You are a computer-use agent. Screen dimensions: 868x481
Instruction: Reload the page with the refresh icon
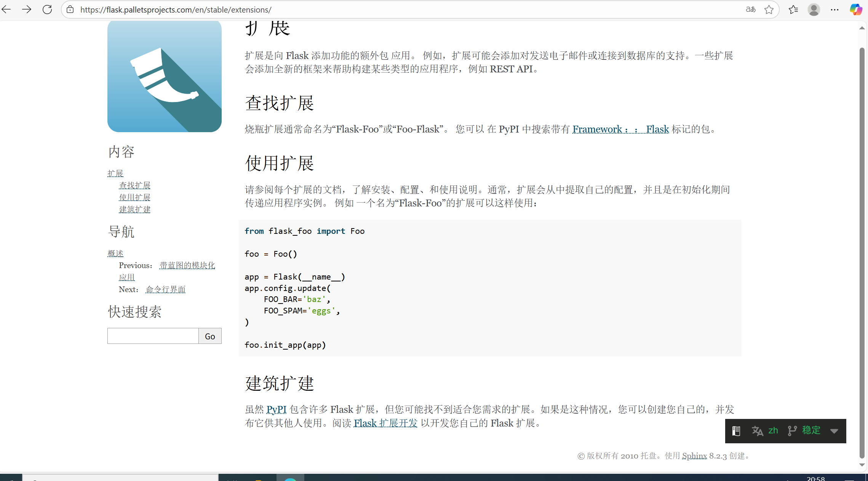click(47, 10)
